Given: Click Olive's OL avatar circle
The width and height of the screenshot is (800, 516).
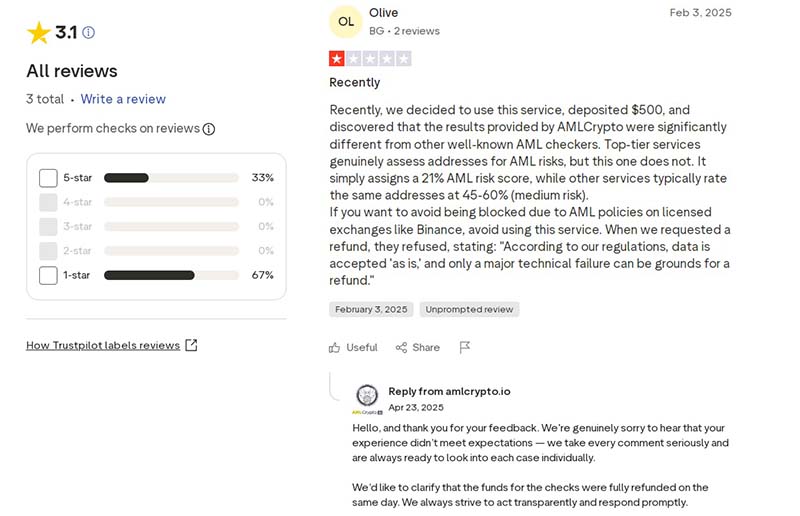Looking at the screenshot, I should (346, 21).
